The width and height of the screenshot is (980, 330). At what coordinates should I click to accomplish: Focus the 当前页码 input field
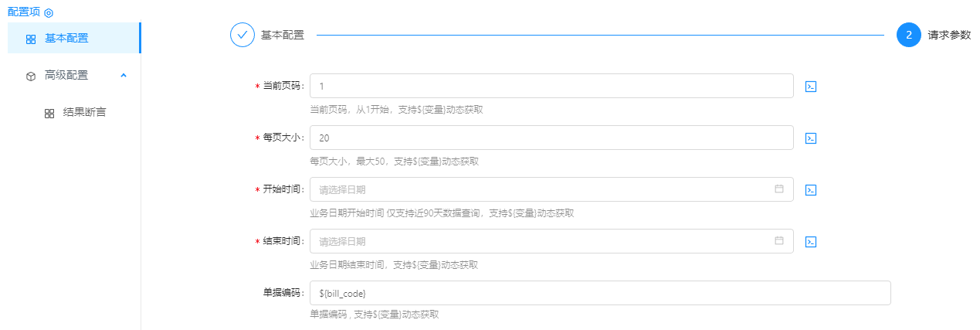pos(551,86)
